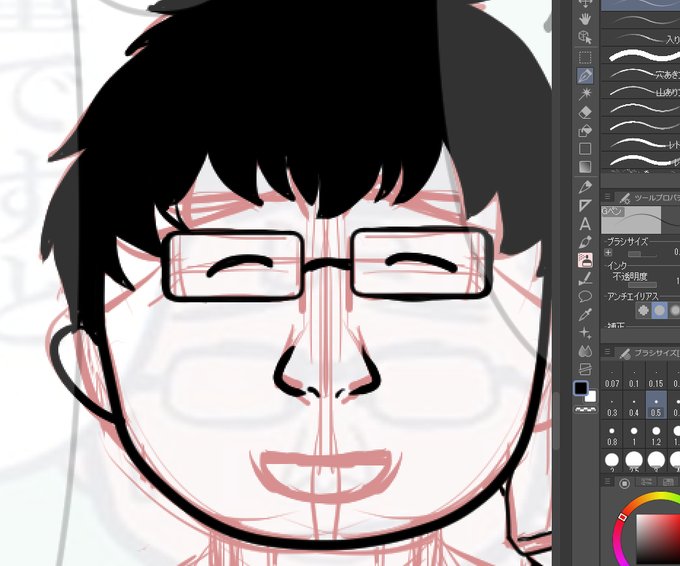This screenshot has width=680, height=566.
Task: Select the highlighted Pen tool
Action: click(585, 75)
